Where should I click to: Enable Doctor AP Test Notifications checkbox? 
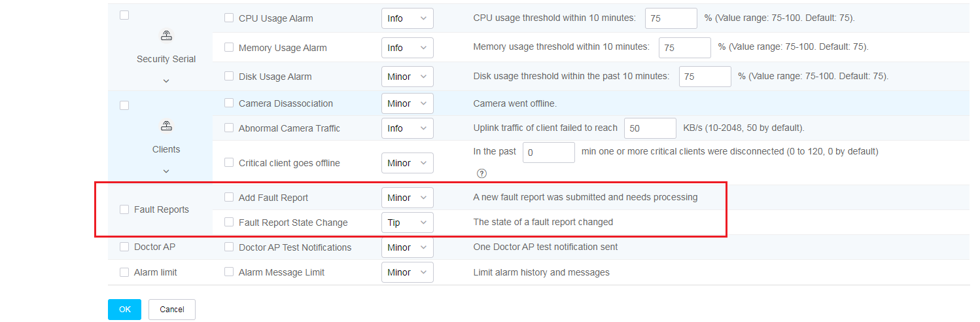tap(229, 247)
